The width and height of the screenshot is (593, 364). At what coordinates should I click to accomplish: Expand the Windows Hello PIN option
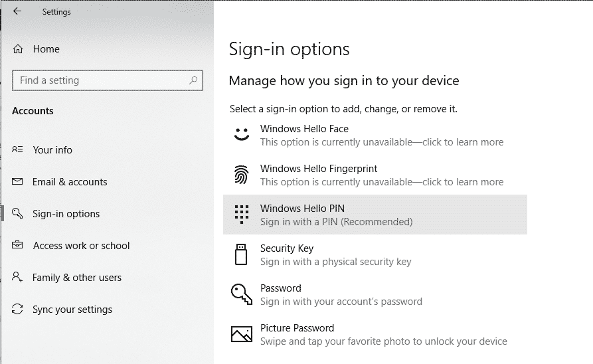pyautogui.click(x=375, y=215)
